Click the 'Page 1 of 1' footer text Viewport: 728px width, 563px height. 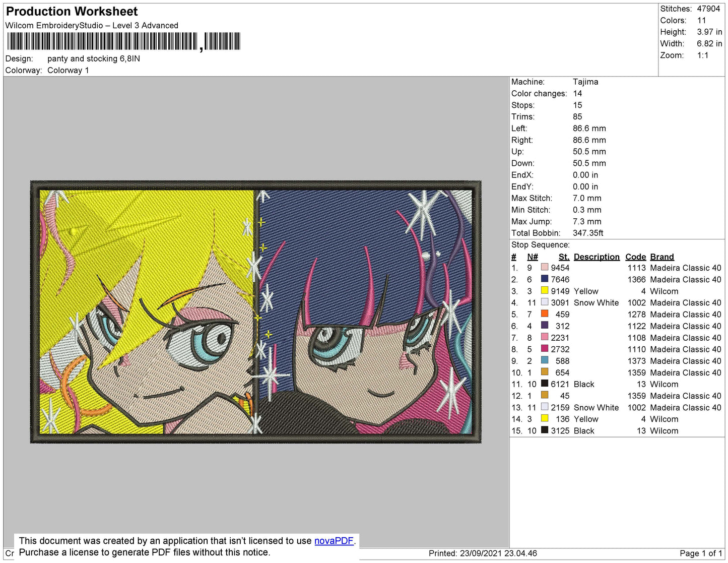[701, 553]
